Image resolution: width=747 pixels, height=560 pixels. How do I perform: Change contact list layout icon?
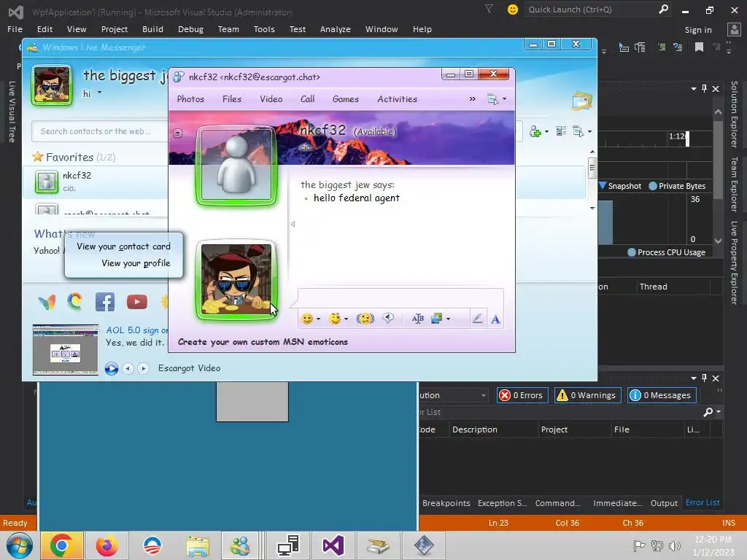point(561,131)
